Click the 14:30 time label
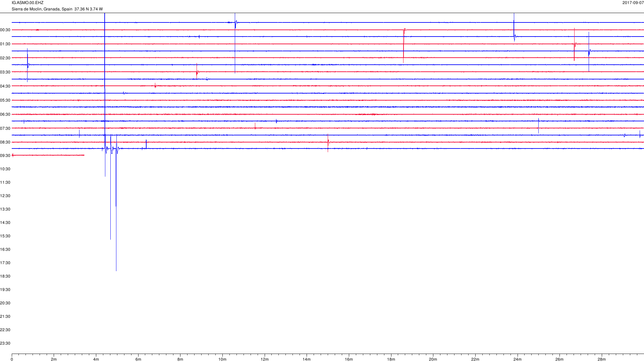 click(x=5, y=223)
